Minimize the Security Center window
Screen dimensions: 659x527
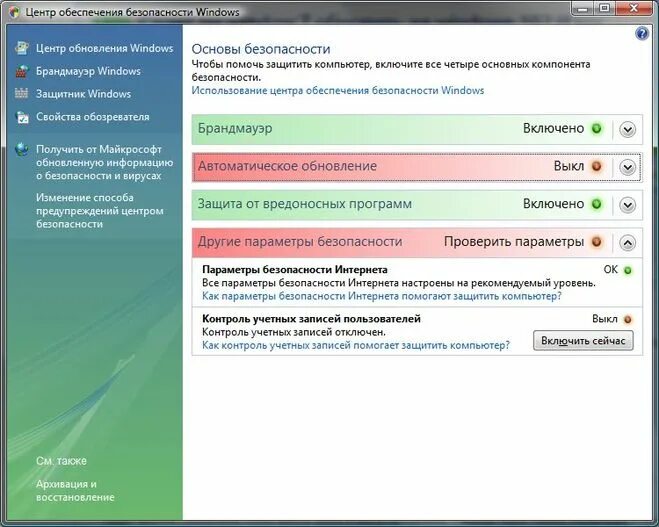tap(583, 9)
